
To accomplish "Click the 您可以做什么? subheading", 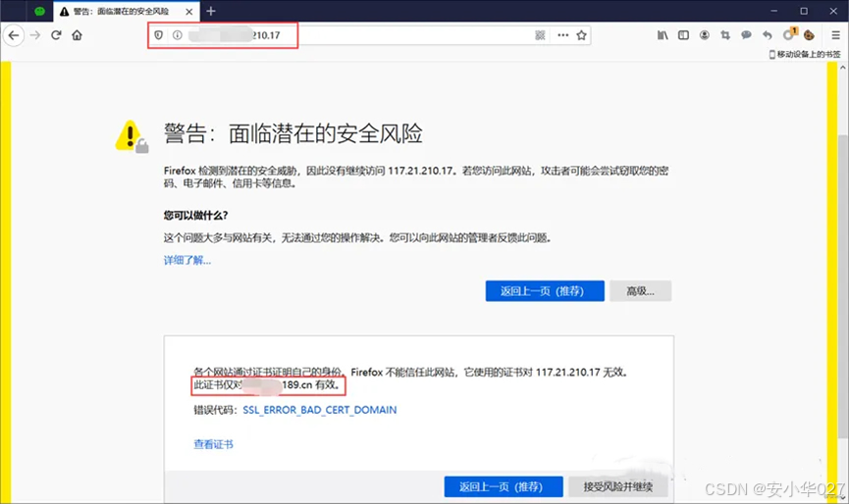I will coord(195,215).
